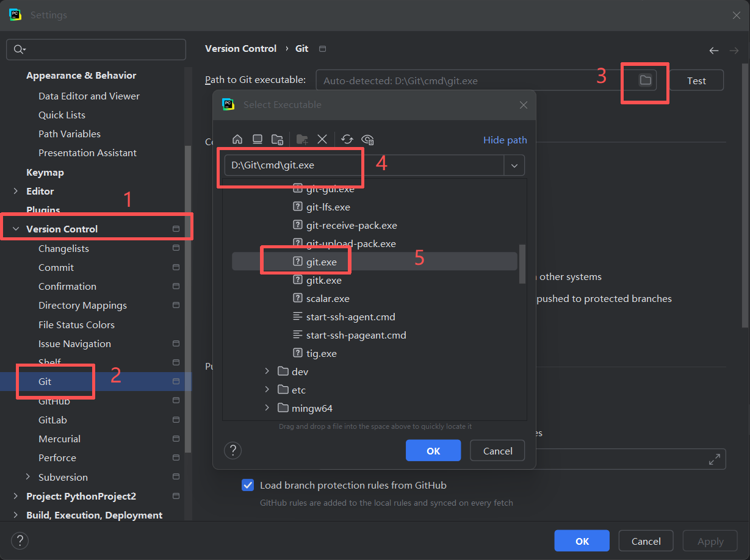Image resolution: width=750 pixels, height=560 pixels.
Task: Click the Test button for Git executable
Action: pyautogui.click(x=696, y=80)
